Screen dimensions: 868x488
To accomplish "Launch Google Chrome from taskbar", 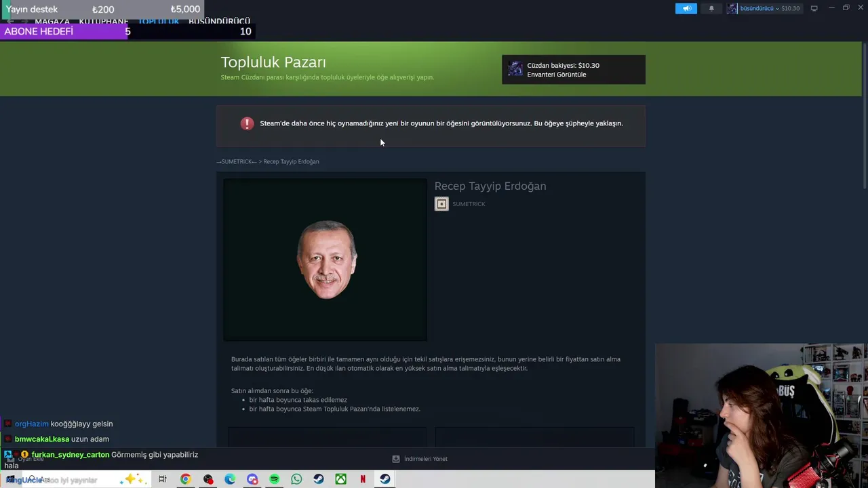I will point(185,479).
